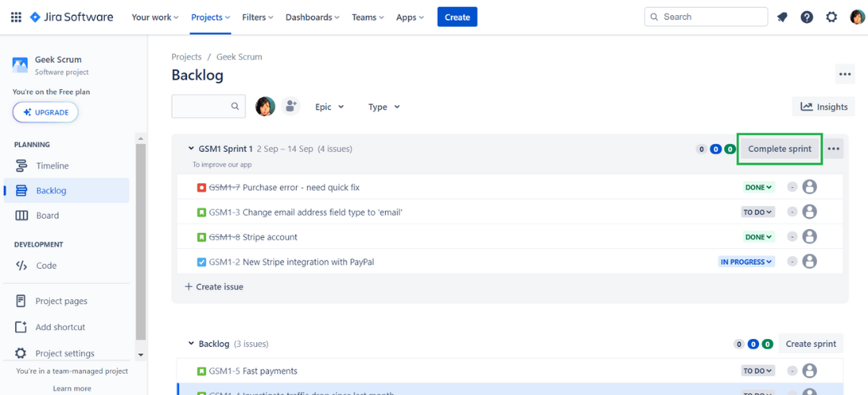Change the TO DO status of GSM1-5
This screenshot has height=395, width=868.
coord(758,371)
